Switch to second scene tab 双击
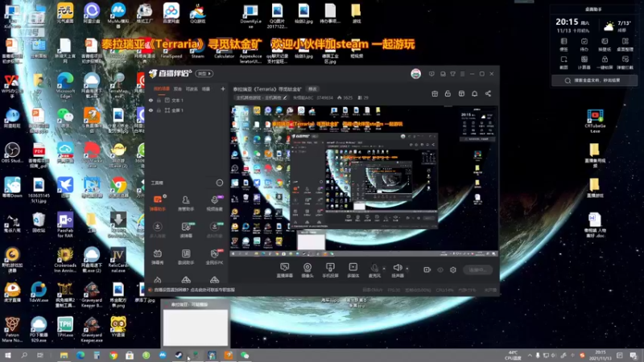 [177, 88]
